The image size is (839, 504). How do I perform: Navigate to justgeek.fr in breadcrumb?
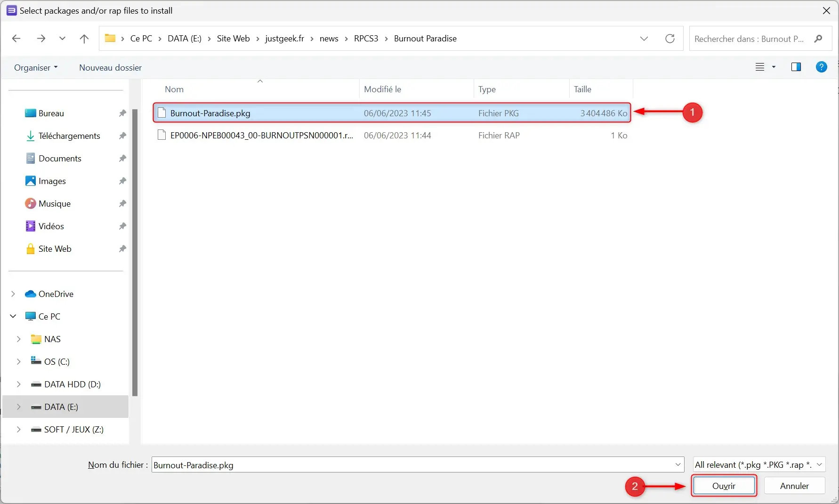pyautogui.click(x=285, y=39)
